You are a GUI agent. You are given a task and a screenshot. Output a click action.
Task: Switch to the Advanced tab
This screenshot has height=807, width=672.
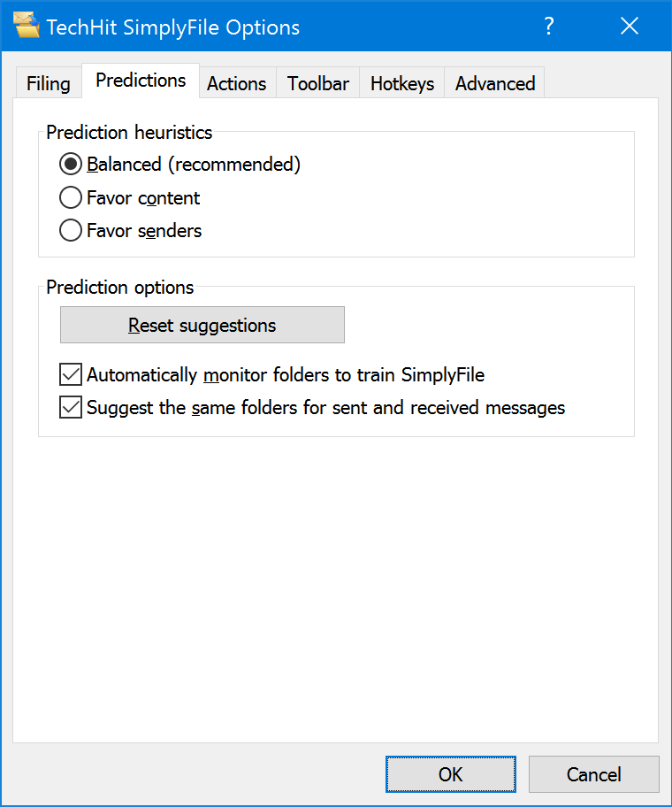click(x=495, y=83)
